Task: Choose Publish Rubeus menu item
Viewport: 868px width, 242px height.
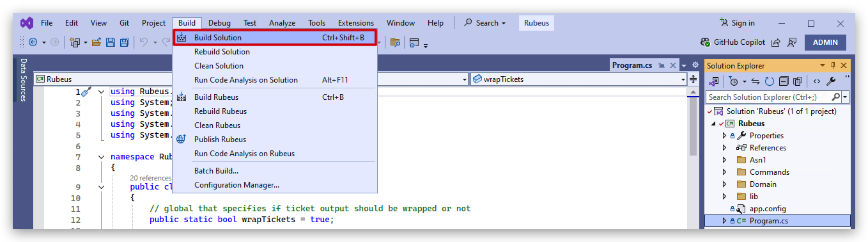Action: pyautogui.click(x=275, y=140)
